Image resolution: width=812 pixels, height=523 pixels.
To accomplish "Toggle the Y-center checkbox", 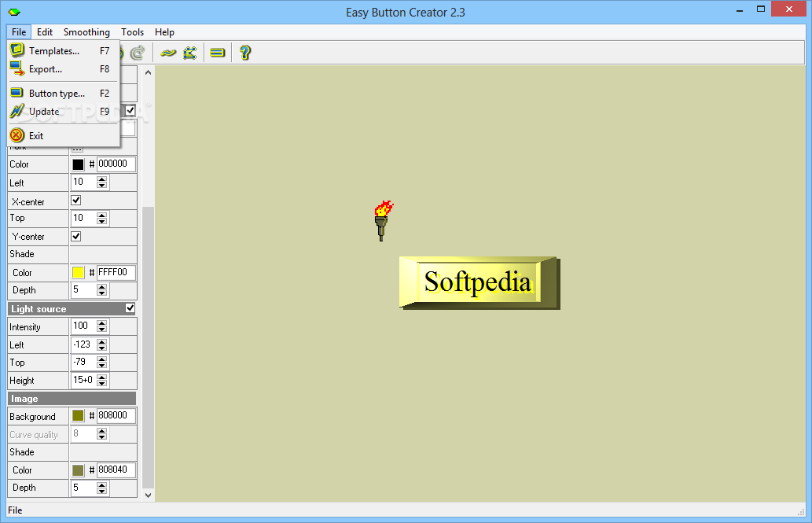I will pos(76,237).
